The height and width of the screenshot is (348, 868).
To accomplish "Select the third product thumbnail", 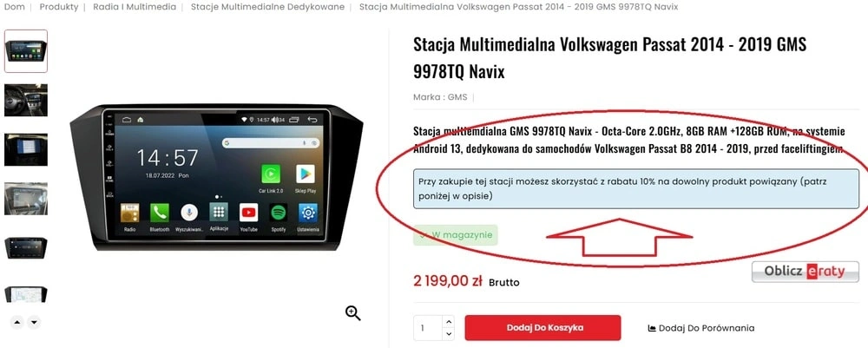I will [26, 149].
